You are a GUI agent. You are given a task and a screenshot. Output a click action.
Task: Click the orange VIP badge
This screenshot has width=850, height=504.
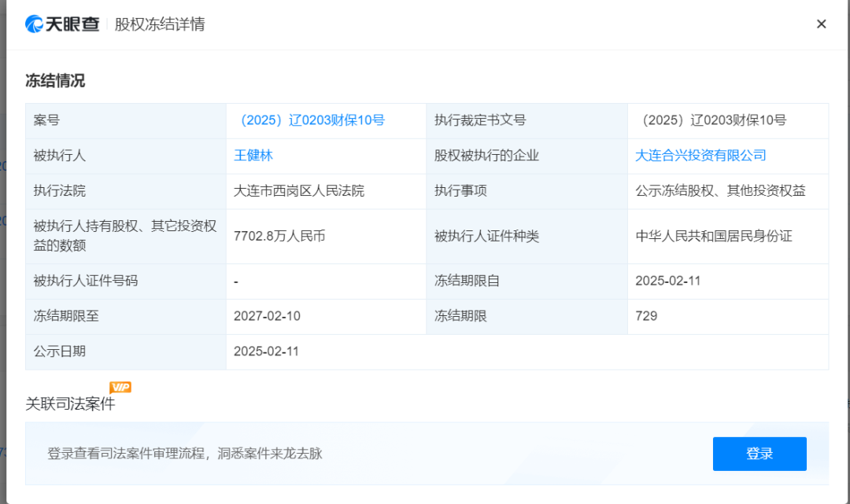(x=120, y=387)
